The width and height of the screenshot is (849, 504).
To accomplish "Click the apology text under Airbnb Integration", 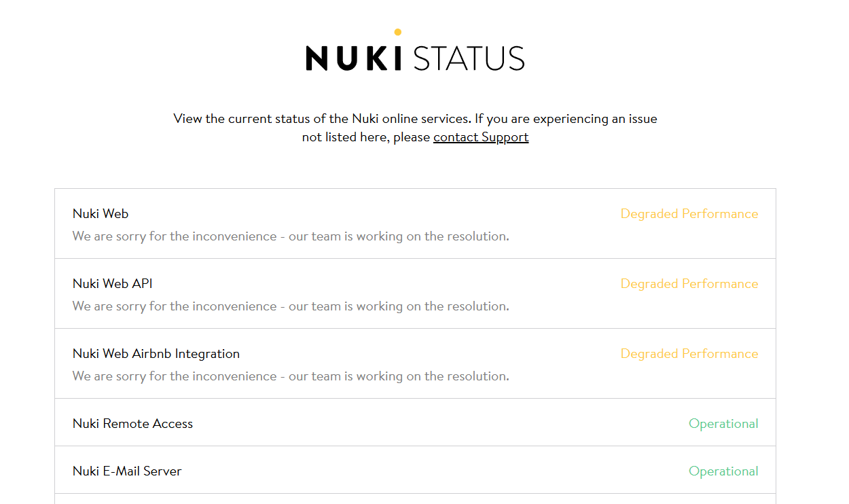I will [291, 376].
